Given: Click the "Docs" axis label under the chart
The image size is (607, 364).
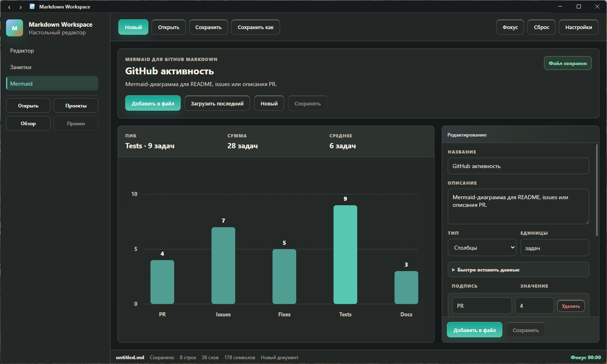Looking at the screenshot, I should click(x=406, y=314).
